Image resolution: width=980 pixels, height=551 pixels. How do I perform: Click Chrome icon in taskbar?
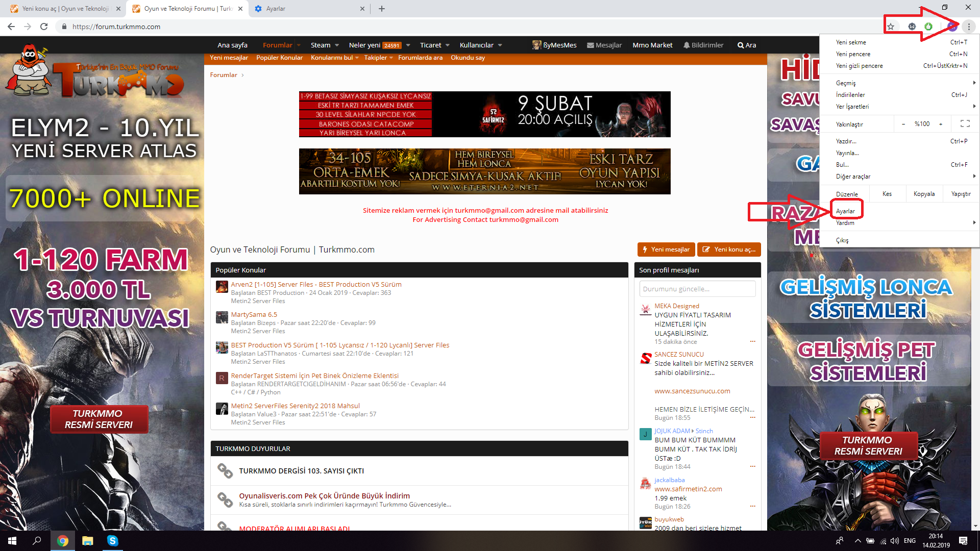pyautogui.click(x=63, y=541)
